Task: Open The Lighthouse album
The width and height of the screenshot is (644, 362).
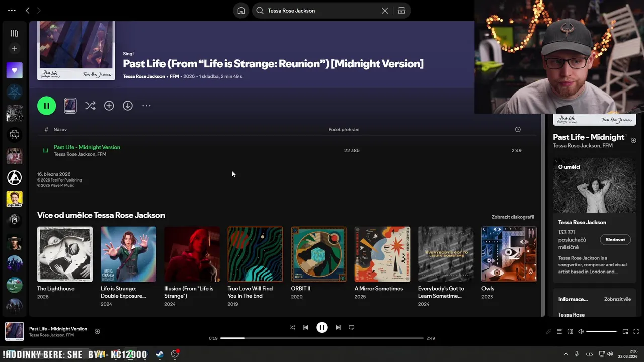Action: 65,254
